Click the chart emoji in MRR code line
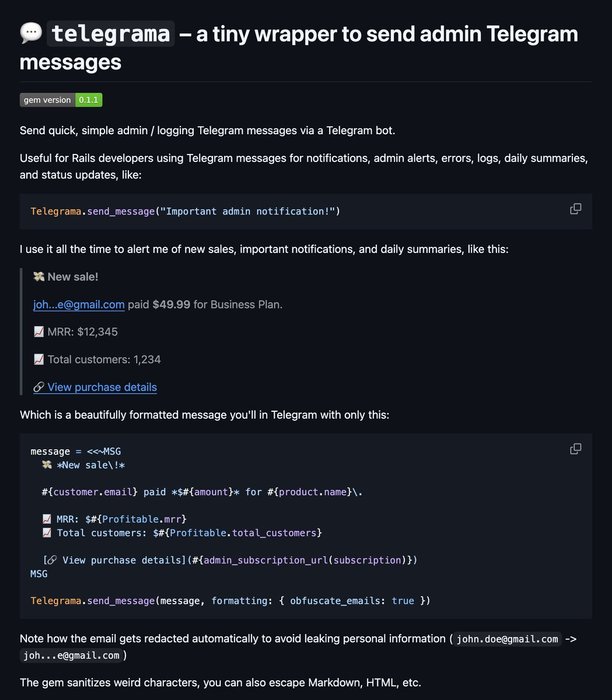The image size is (612, 700). (46, 519)
